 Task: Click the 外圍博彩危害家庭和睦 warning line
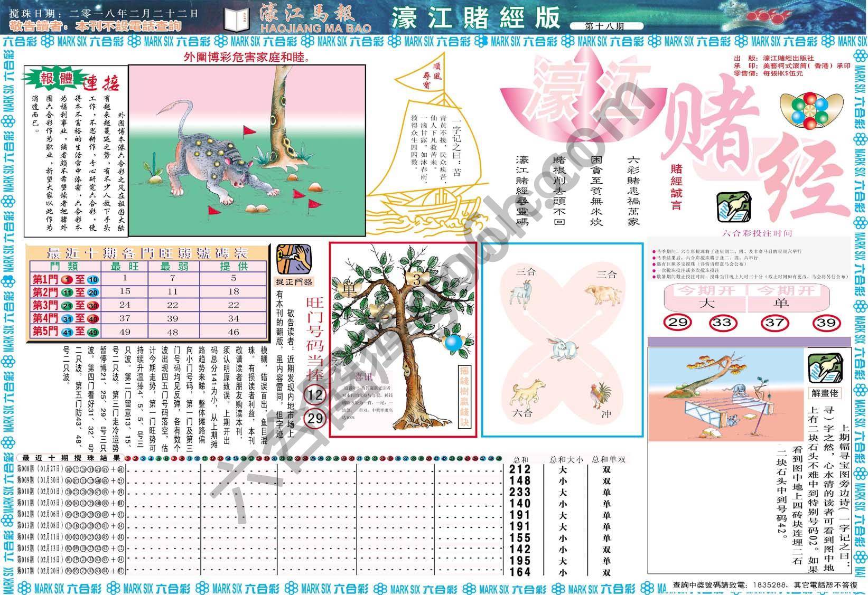pyautogui.click(x=247, y=56)
